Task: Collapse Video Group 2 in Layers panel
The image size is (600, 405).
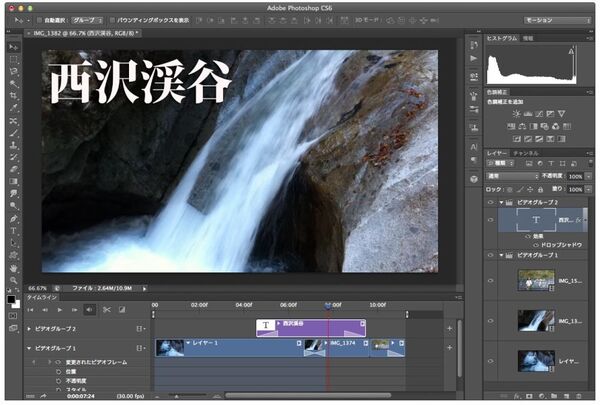Action: click(x=501, y=202)
